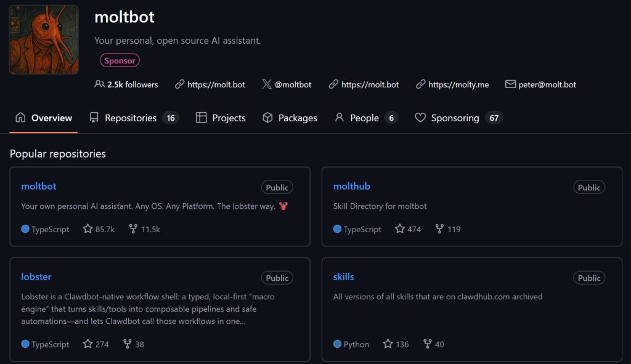
Task: Click fork icon showing 11.5k on moltbot
Action: tap(133, 229)
